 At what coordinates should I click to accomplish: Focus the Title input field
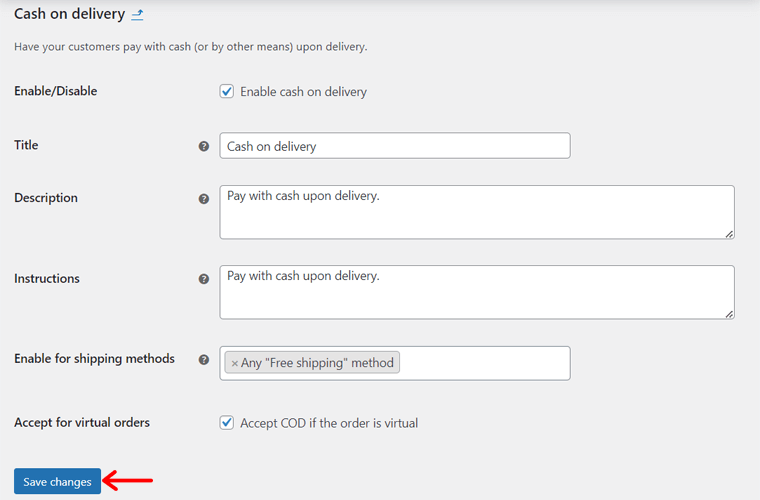tap(395, 146)
